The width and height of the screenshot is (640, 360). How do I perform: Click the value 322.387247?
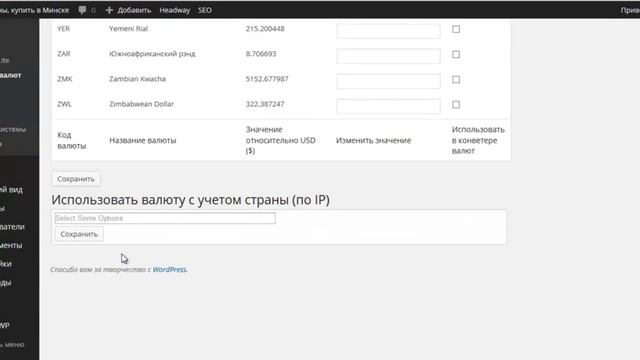(265, 104)
